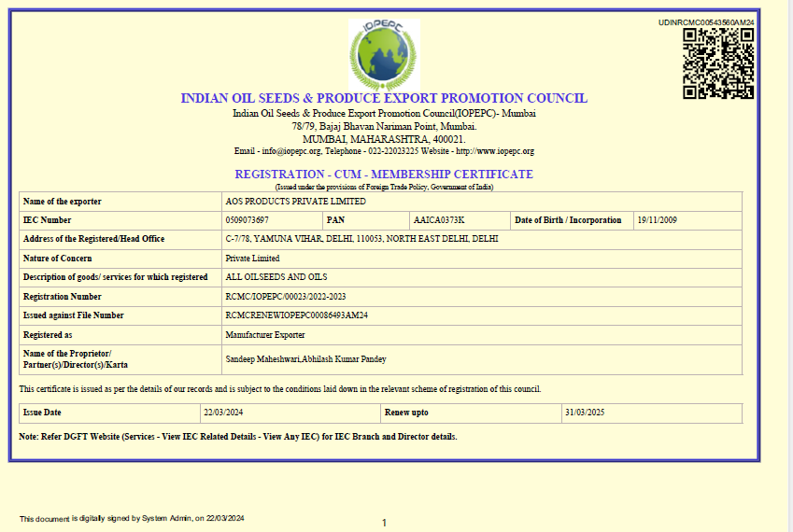Click 'Date of Birth / Incorporation' label
793x532 pixels.
pos(568,220)
